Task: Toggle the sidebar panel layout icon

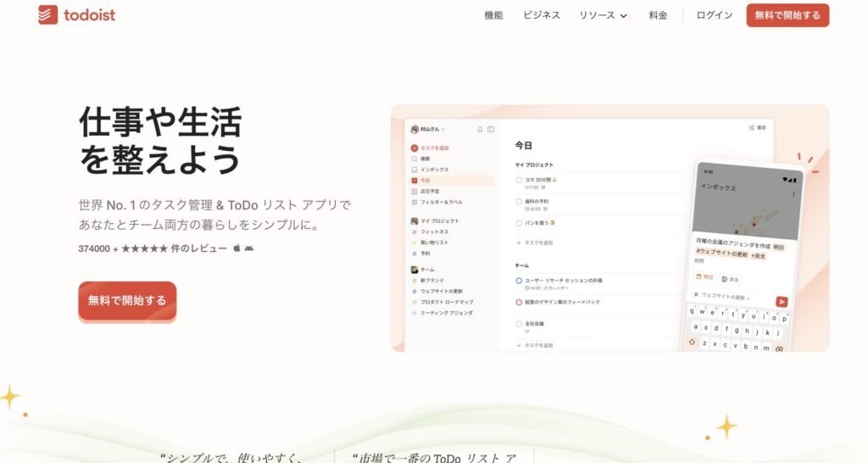Action: pyautogui.click(x=491, y=129)
